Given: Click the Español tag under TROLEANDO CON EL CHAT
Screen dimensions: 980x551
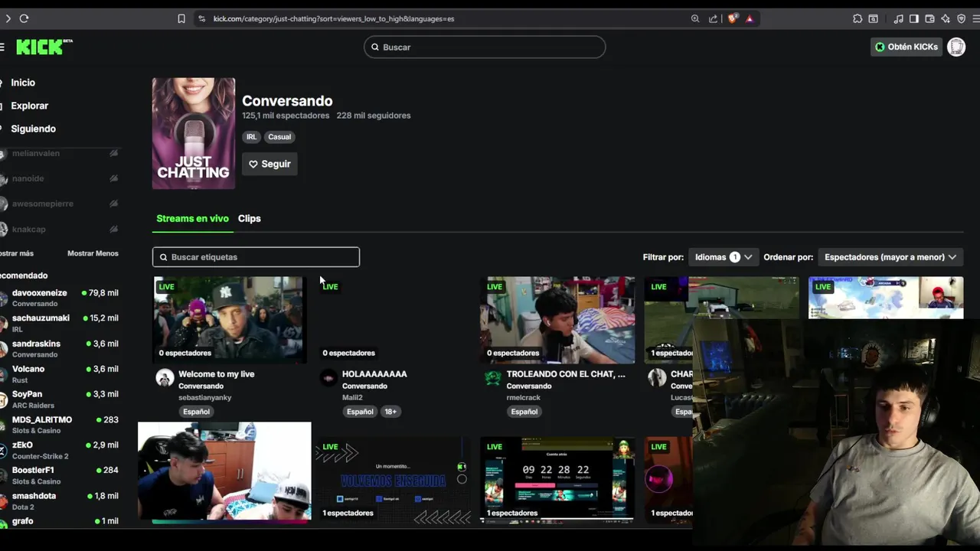Looking at the screenshot, I should click(524, 412).
